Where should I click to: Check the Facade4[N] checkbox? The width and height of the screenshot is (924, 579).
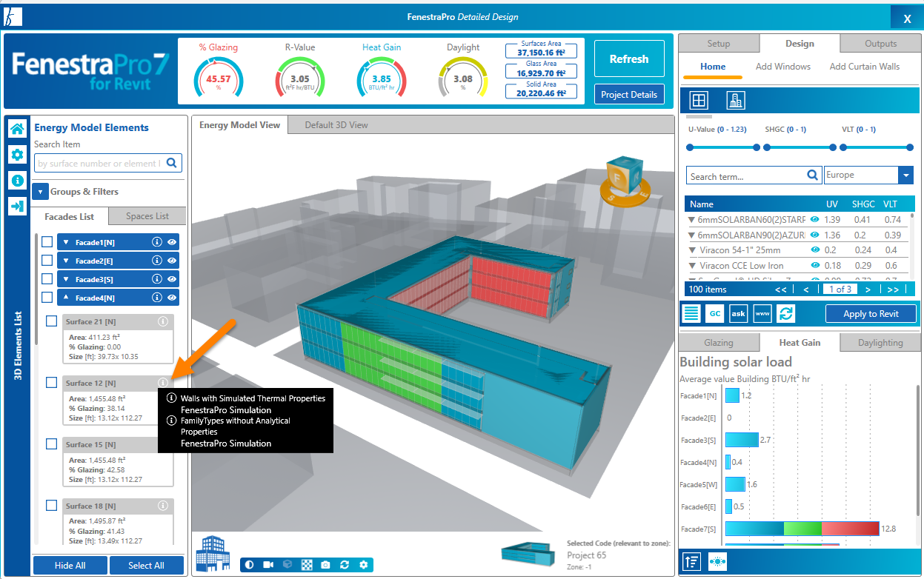(x=47, y=298)
